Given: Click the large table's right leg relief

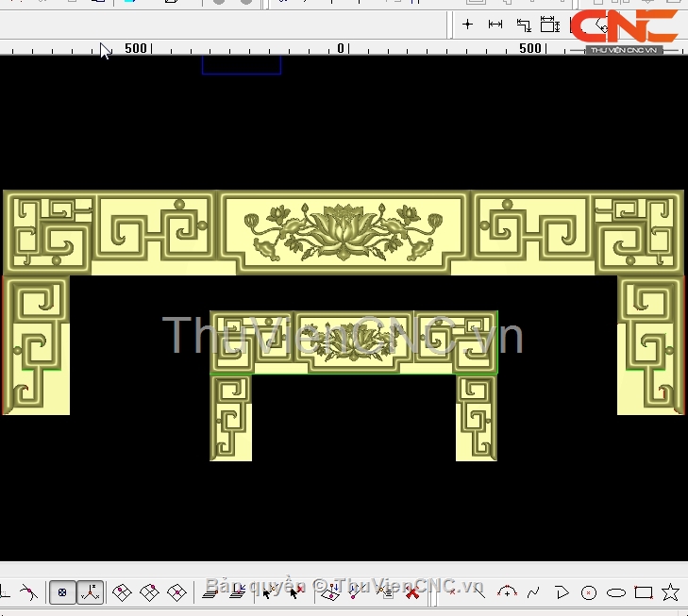Looking at the screenshot, I should point(651,344).
